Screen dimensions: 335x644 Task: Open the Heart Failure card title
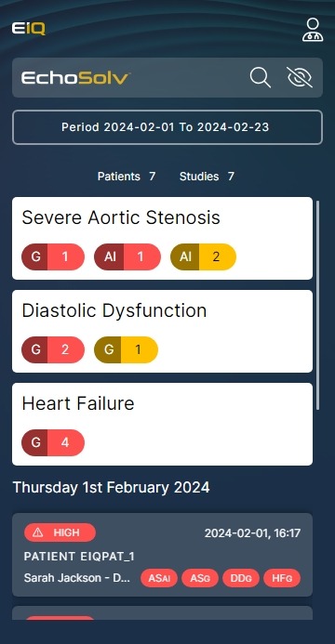point(78,403)
